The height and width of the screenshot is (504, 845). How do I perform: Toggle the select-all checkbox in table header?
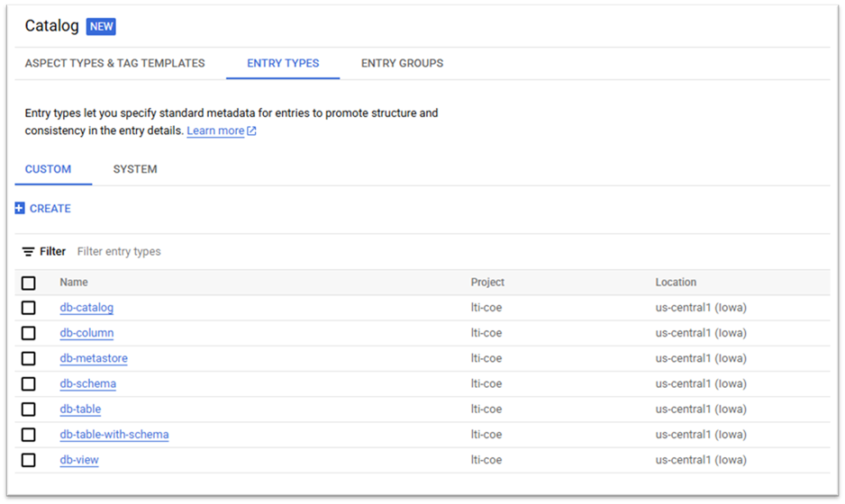(x=29, y=283)
